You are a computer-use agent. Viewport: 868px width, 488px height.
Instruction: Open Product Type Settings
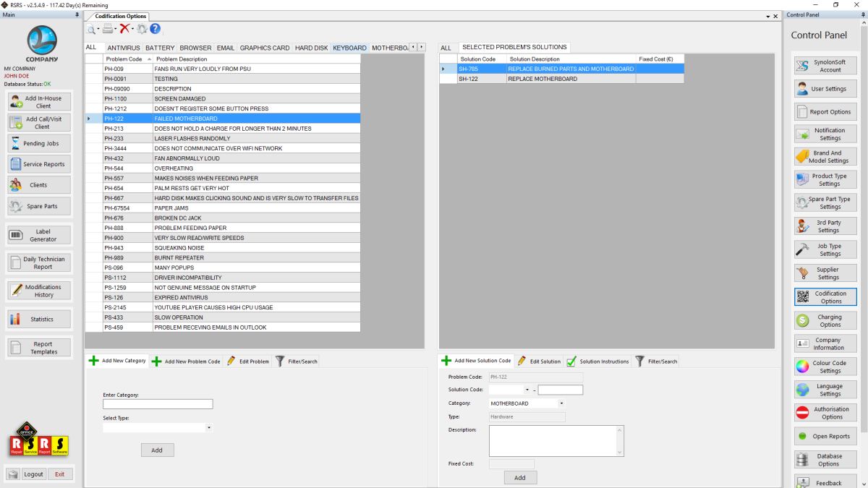click(825, 180)
